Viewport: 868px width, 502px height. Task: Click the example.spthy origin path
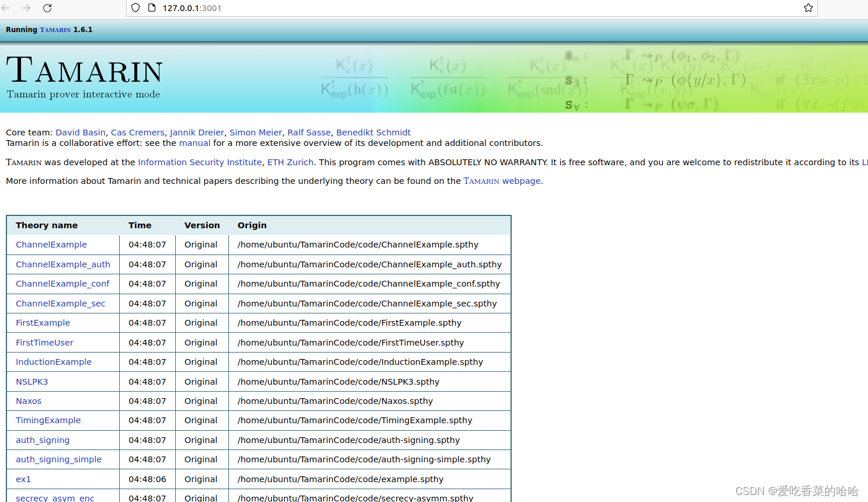click(x=341, y=479)
